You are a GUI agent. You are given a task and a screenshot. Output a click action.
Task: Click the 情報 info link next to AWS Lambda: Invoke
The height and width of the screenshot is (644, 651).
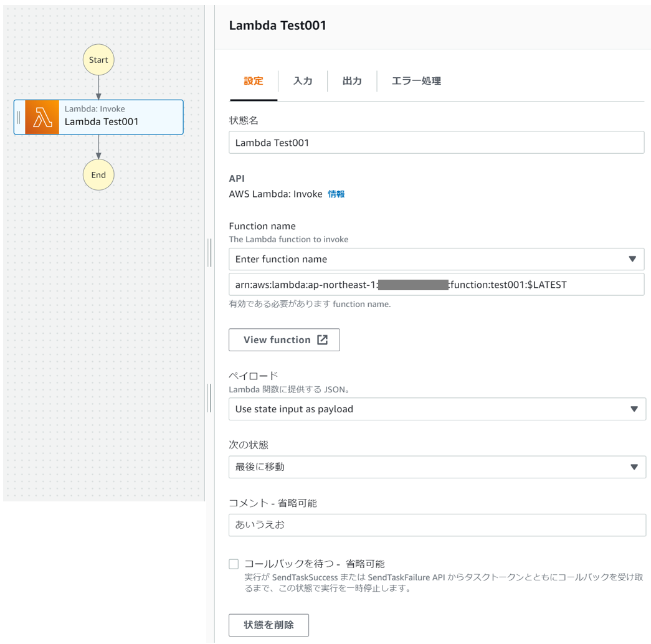click(336, 194)
